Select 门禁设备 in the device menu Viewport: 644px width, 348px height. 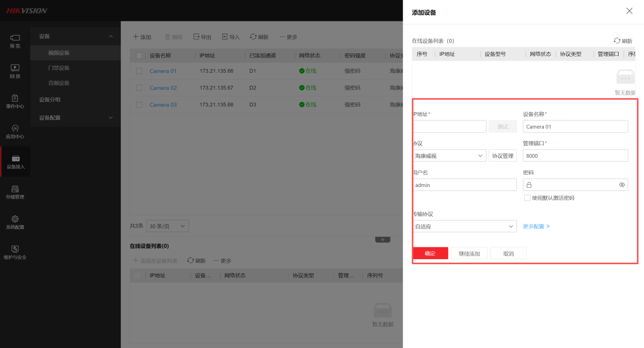tap(59, 68)
